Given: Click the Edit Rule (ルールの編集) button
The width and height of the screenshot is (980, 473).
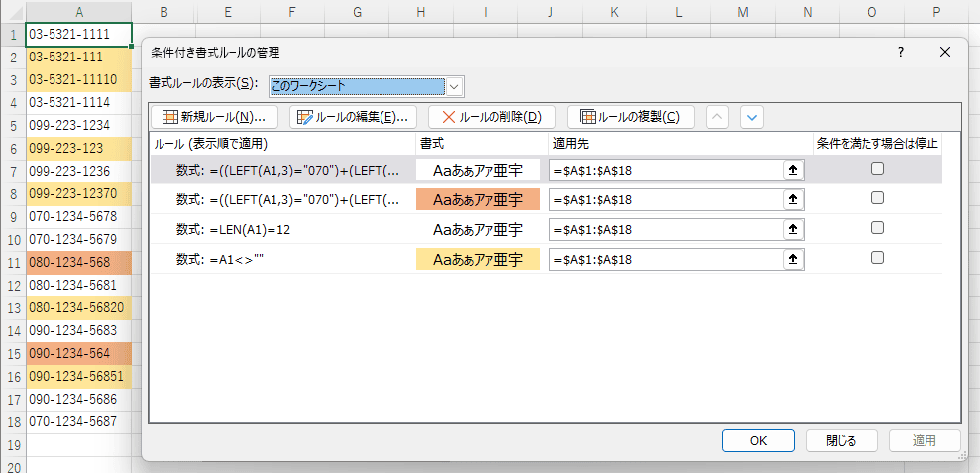Looking at the screenshot, I should [x=353, y=117].
